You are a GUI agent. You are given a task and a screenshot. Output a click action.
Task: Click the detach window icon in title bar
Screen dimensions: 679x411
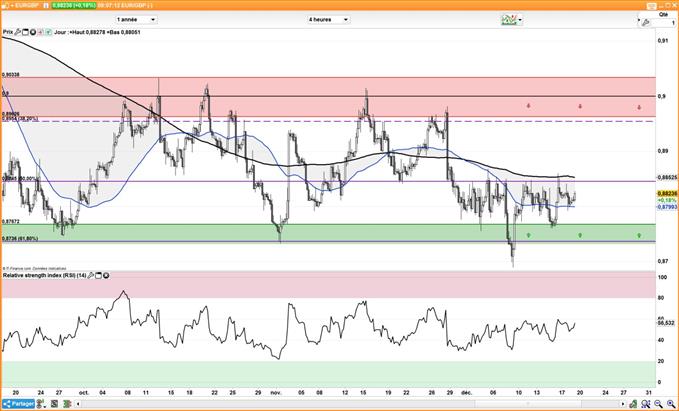(x=652, y=6)
